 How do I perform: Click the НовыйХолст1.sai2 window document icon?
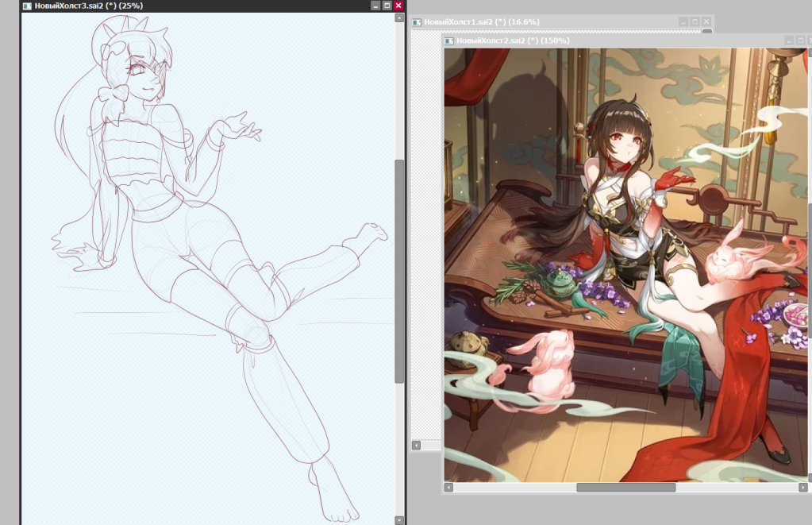click(417, 21)
